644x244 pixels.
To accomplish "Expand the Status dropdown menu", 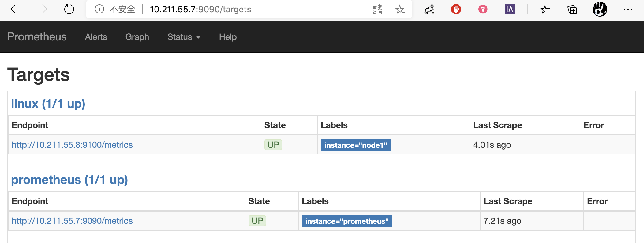I will [184, 37].
